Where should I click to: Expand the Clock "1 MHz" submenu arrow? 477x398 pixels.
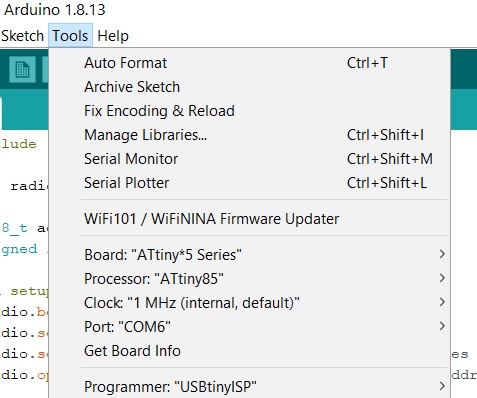442,302
